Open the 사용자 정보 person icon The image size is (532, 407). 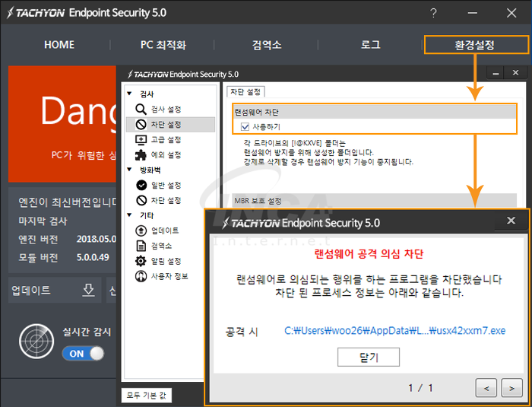(x=141, y=276)
